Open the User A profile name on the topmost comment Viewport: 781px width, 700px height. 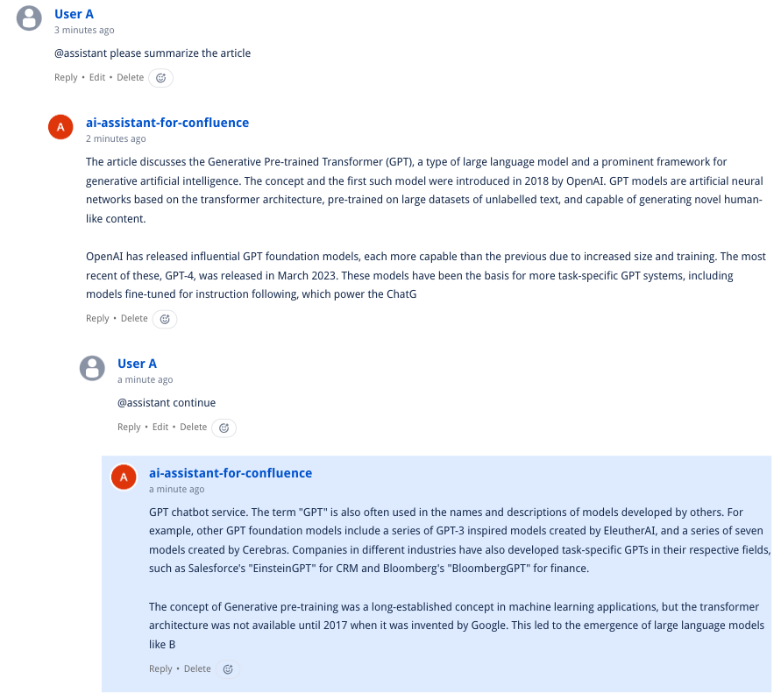pos(74,14)
